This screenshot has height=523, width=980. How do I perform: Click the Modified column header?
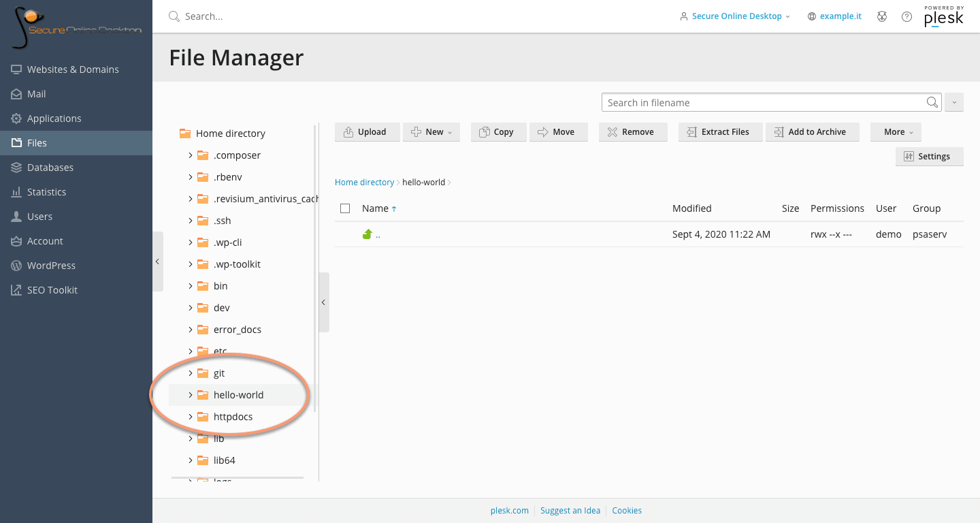691,208
